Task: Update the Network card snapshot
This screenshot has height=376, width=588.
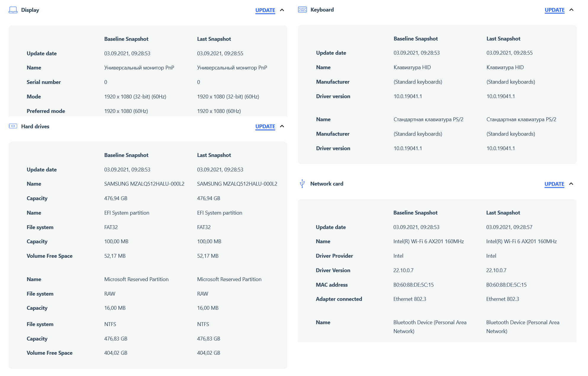Action: [554, 184]
